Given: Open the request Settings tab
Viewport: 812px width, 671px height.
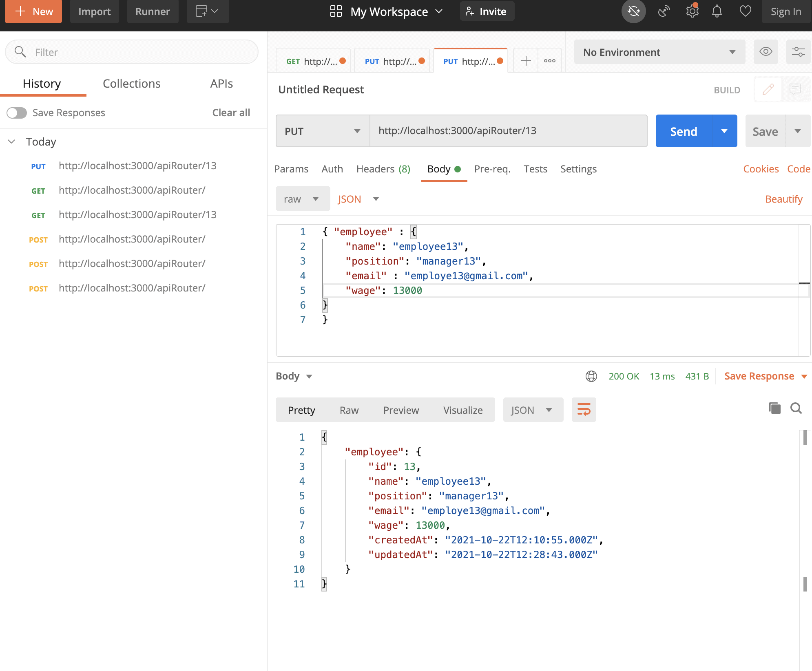Looking at the screenshot, I should 578,169.
